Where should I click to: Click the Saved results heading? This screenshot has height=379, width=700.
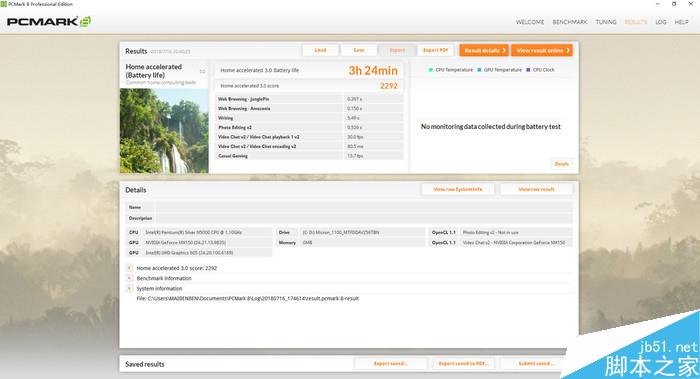tap(145, 364)
